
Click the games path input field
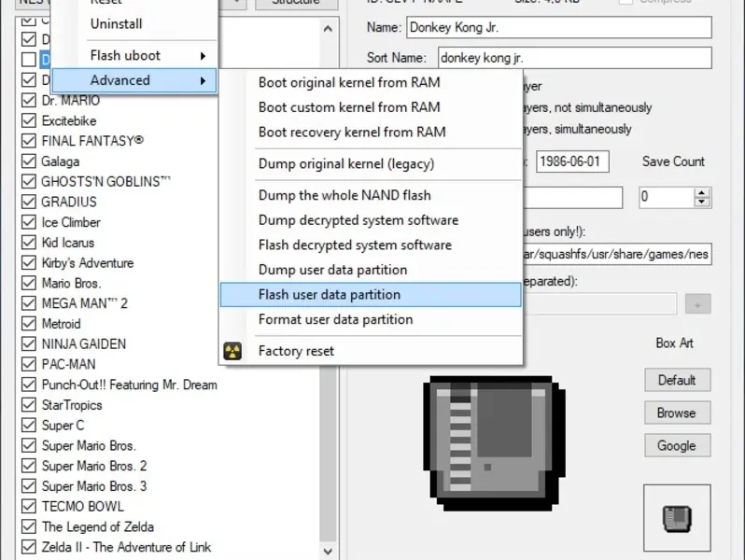pos(618,254)
